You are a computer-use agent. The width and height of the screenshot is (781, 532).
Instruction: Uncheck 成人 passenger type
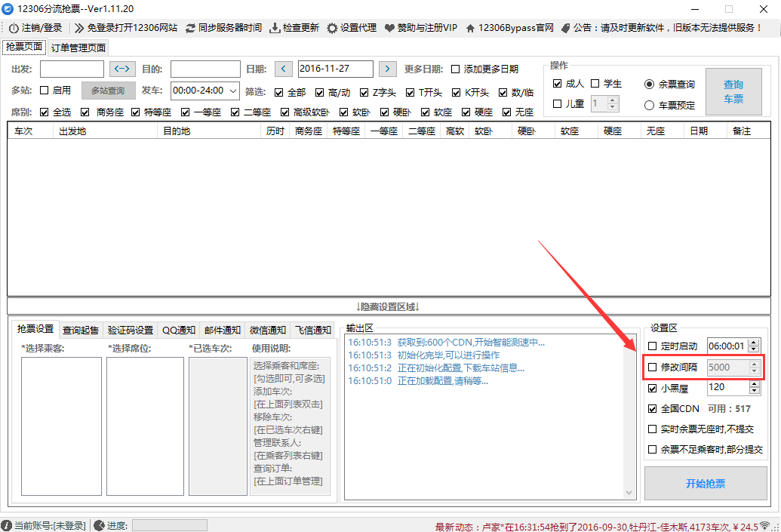(558, 83)
